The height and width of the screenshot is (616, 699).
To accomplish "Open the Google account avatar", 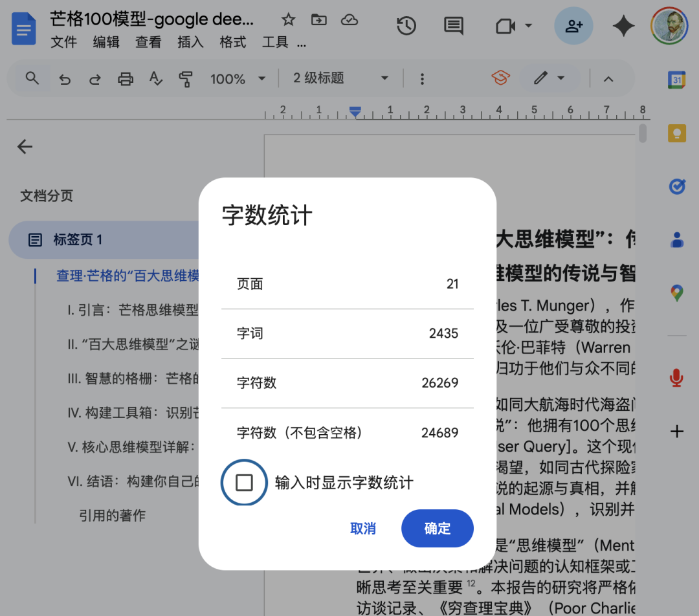I will 670,26.
